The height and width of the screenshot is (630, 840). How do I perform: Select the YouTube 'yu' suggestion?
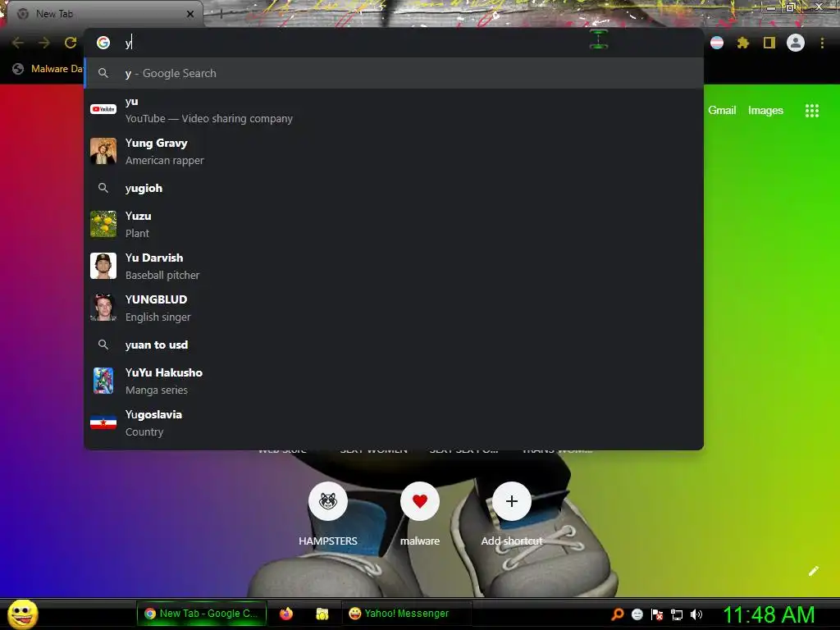pos(394,109)
